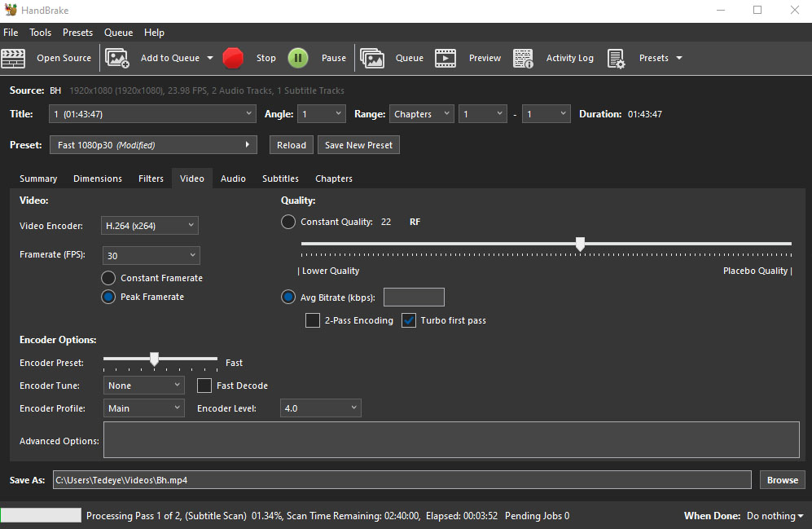Select the Avg Bitrate (kbps) radio button
The image size is (812, 529).
[288, 298]
